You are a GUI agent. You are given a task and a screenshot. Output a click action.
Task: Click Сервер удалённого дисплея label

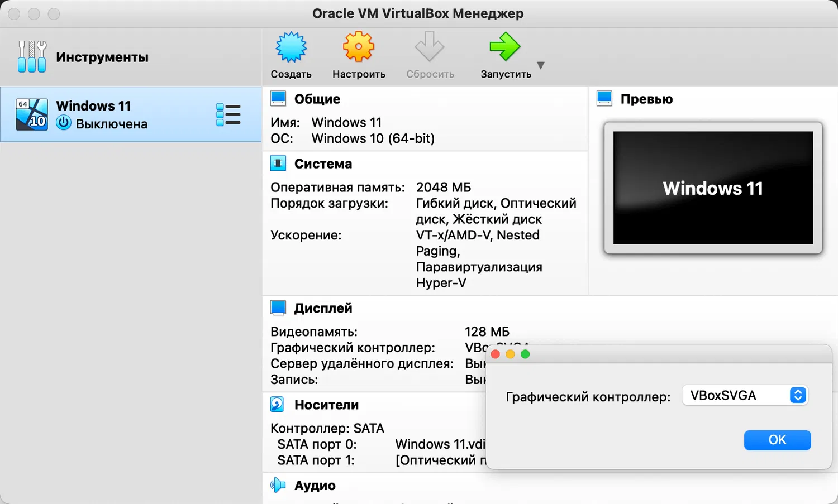click(362, 363)
